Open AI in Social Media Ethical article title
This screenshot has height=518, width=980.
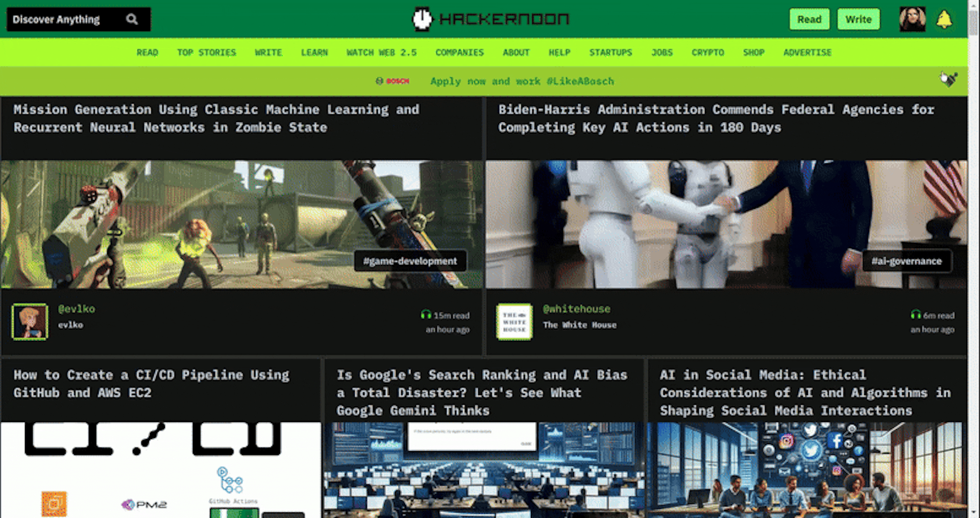pos(805,392)
